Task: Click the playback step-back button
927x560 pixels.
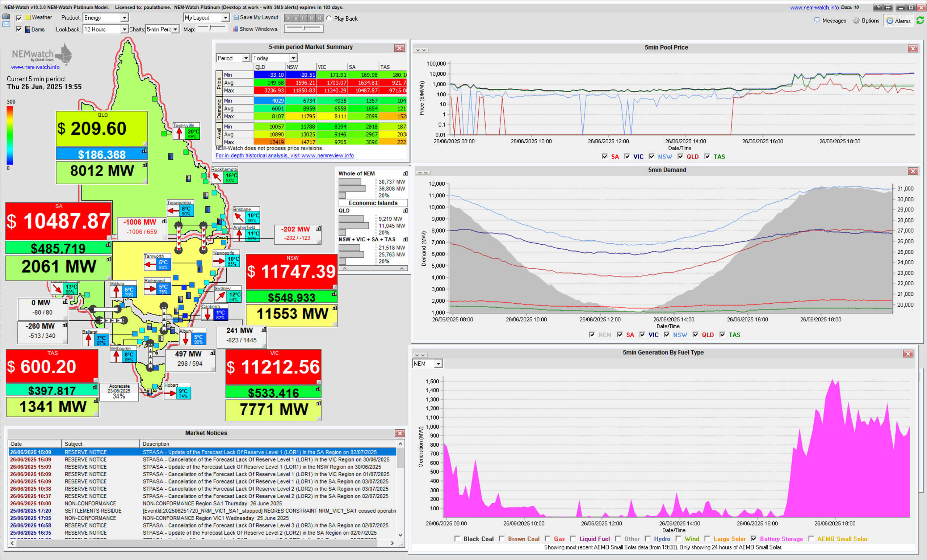Action: pyautogui.click(x=311, y=18)
